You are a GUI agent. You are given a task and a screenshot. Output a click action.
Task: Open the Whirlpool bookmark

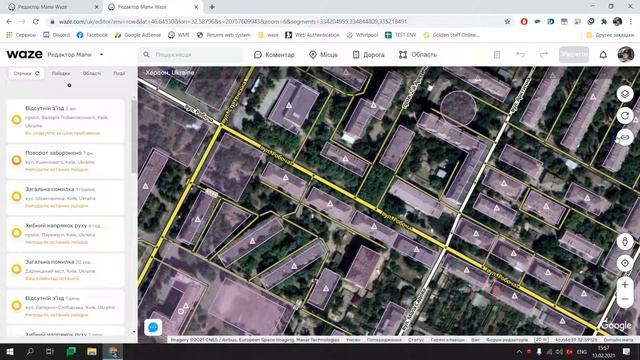point(362,35)
